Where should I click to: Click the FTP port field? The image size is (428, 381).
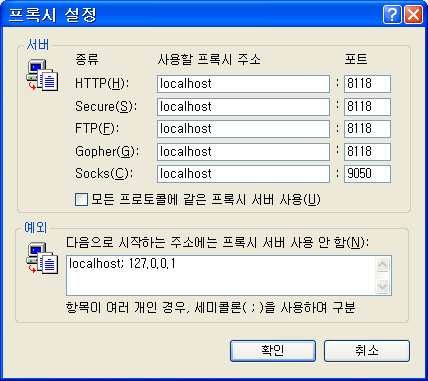(x=367, y=129)
